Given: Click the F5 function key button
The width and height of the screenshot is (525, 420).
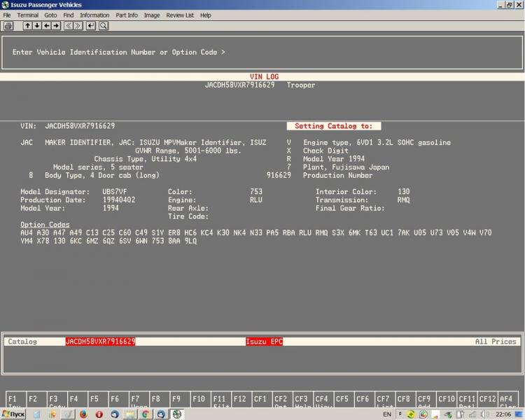Looking at the screenshot, I should [x=98, y=399].
